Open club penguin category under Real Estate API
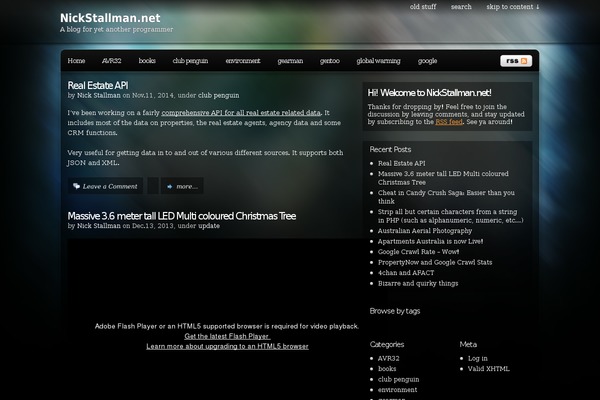This screenshot has width=600, height=400. (x=218, y=95)
